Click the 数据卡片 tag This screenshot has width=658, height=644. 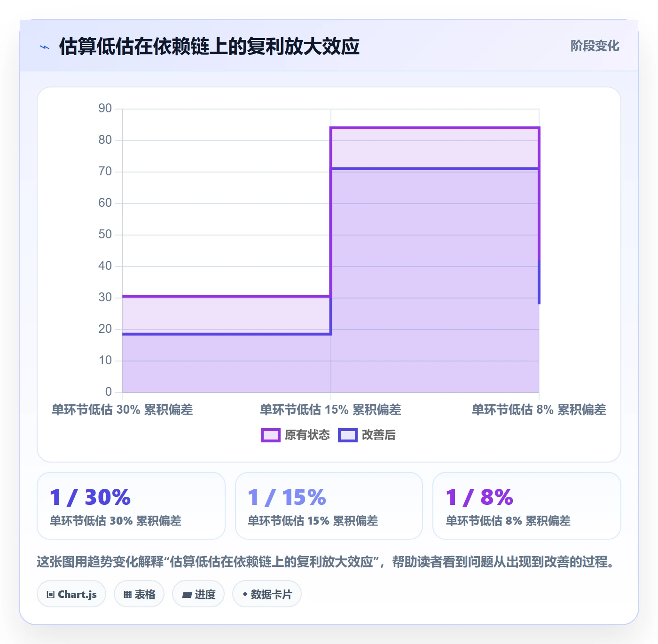[x=267, y=594]
